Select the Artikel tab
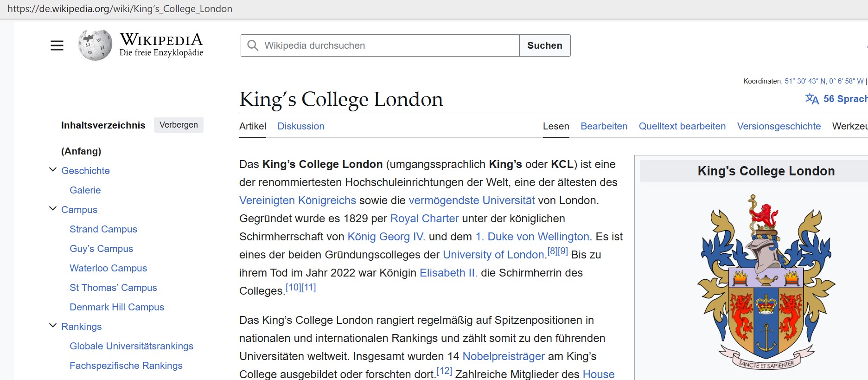The image size is (868, 380). pyautogui.click(x=253, y=126)
